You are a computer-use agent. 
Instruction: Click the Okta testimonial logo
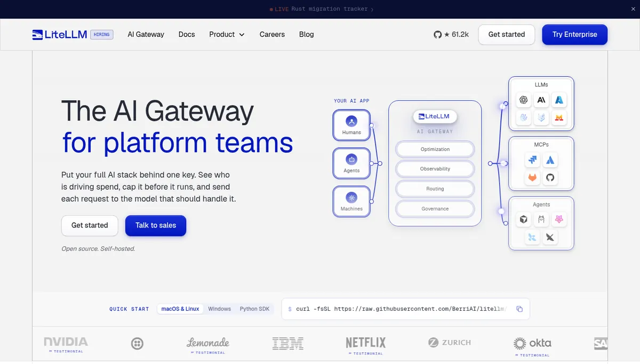532,346
